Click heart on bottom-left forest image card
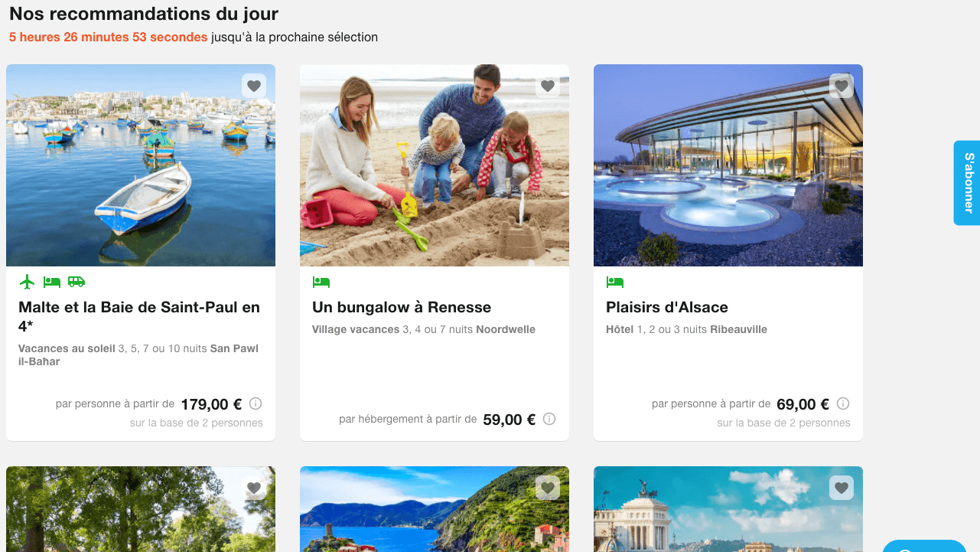This screenshot has height=552, width=980. (x=254, y=488)
